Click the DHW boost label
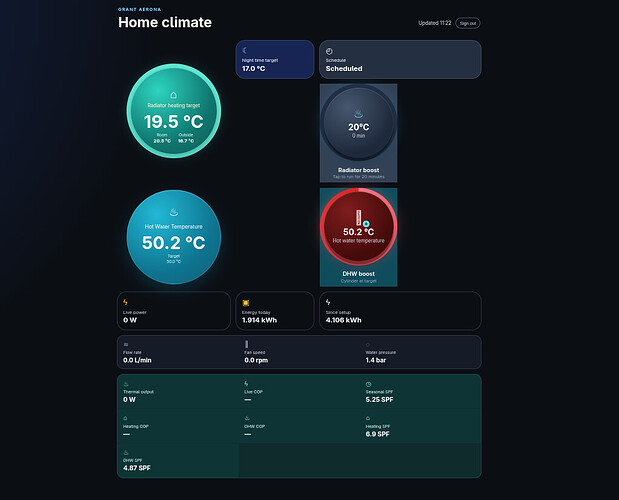The width and height of the screenshot is (619, 500). tap(358, 274)
